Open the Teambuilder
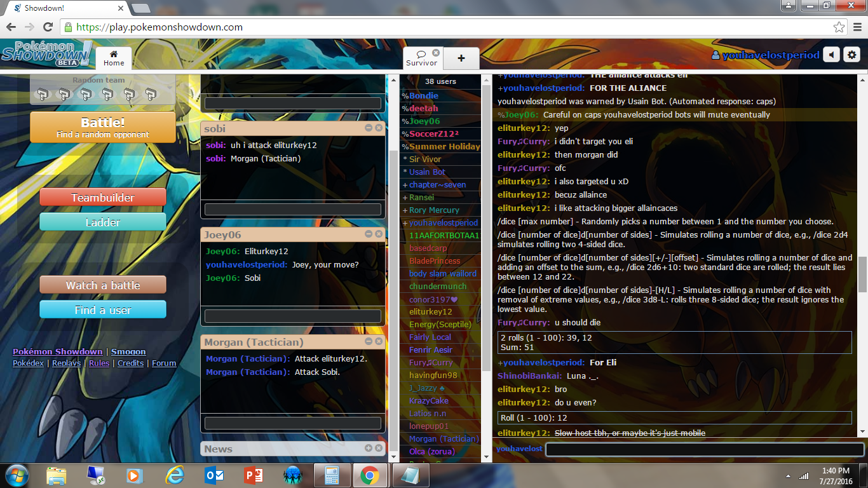The height and width of the screenshot is (488, 868). (x=103, y=198)
